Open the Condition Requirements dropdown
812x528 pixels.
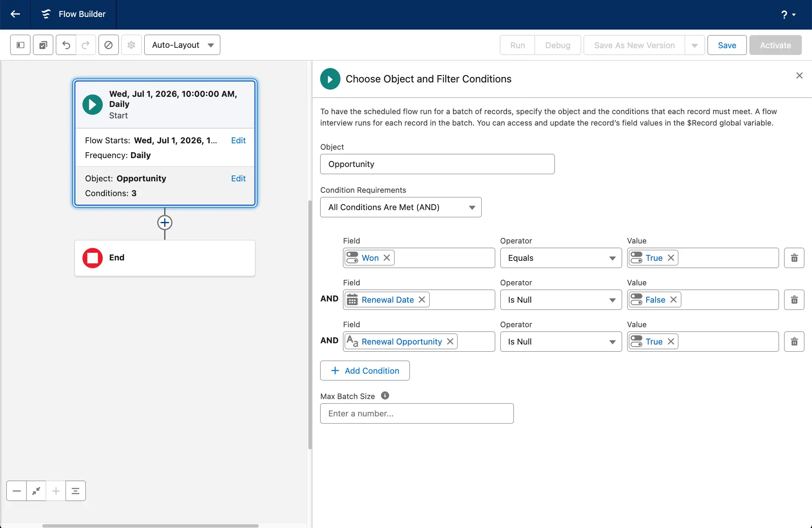401,207
